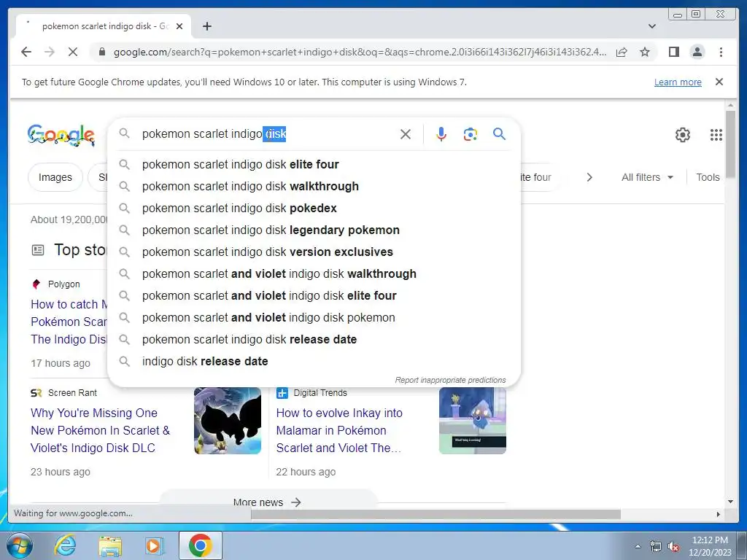Screen dimensions: 747x560
Task: Click the browser back arrow
Action: tap(26, 52)
